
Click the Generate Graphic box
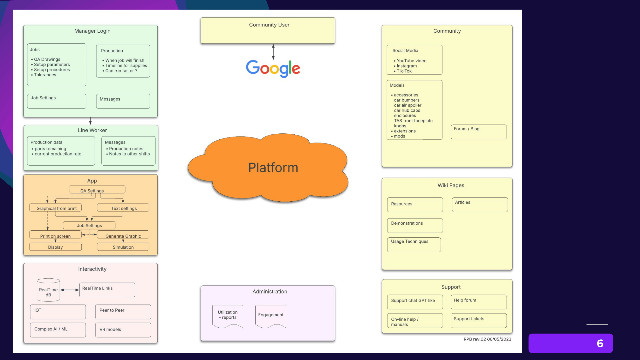(123, 236)
